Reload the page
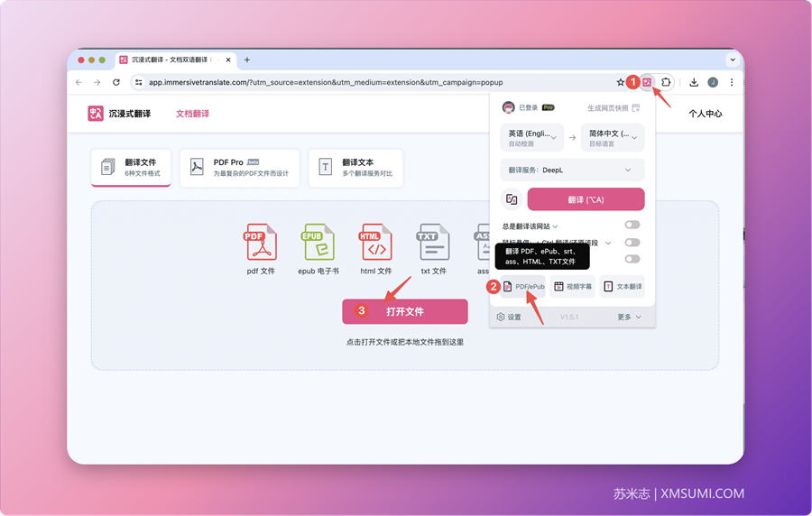812x516 pixels. coord(116,82)
